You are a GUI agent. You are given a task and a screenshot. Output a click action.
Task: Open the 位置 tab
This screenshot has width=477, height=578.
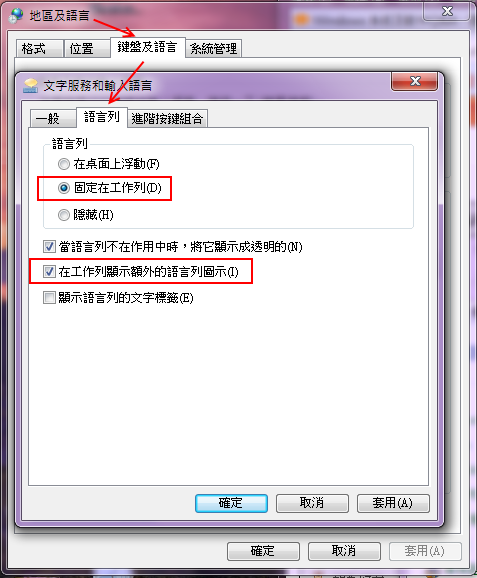(x=87, y=48)
